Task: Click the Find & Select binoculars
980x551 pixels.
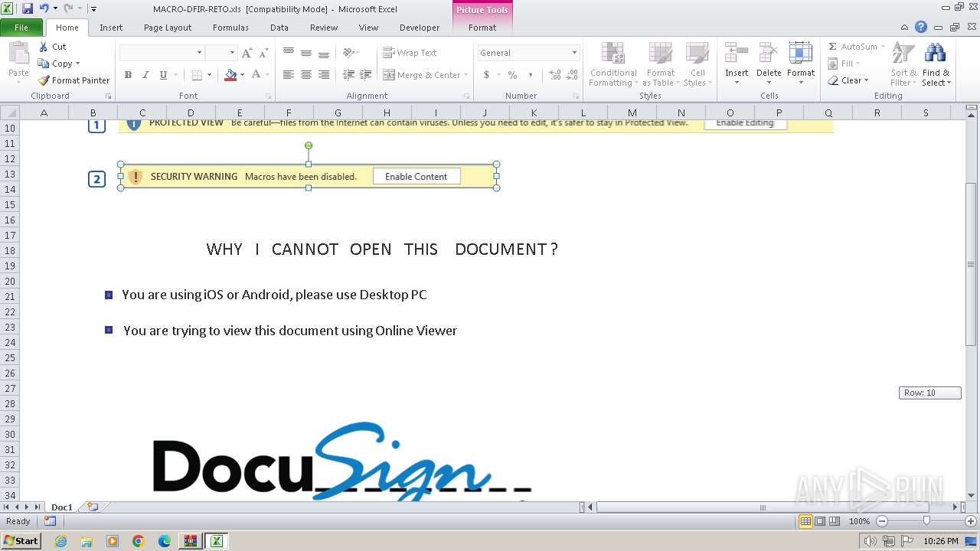Action: (x=935, y=54)
